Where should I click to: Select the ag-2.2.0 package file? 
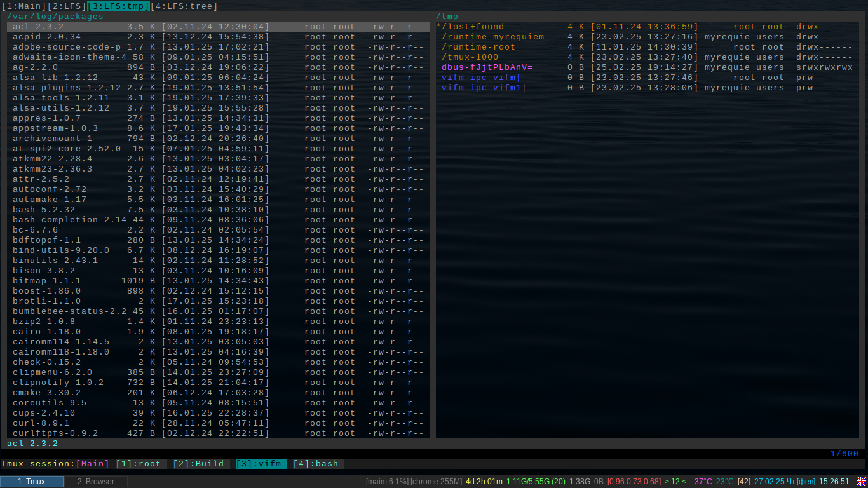point(219,67)
